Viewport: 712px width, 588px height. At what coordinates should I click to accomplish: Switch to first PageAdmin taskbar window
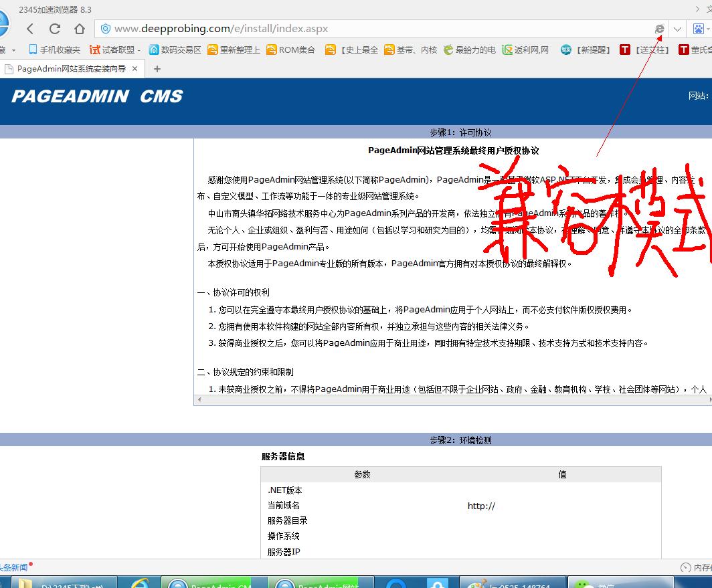point(213,583)
